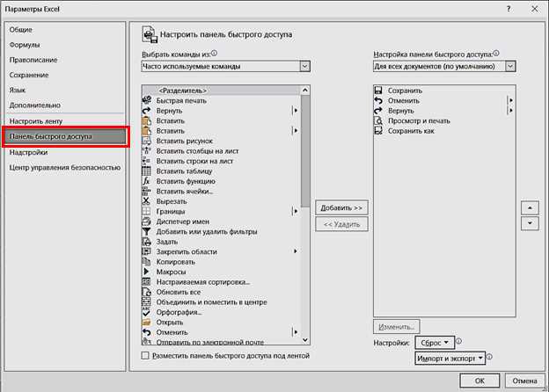This screenshot has height=392, width=549.
Task: Click the Quick Print (Быстрая печать) icon
Action: 146,101
